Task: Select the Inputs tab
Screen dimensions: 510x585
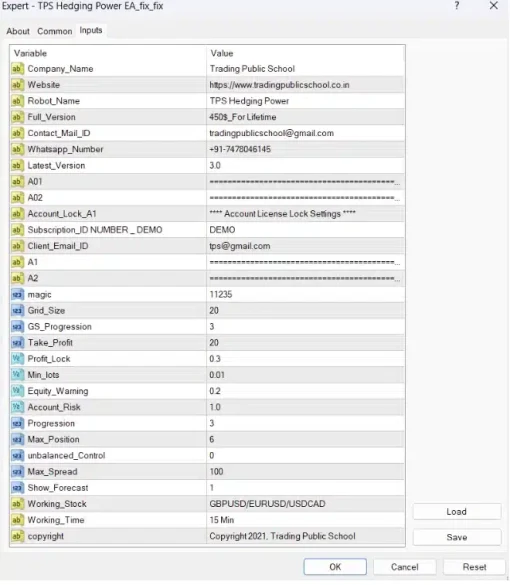Action: point(91,30)
